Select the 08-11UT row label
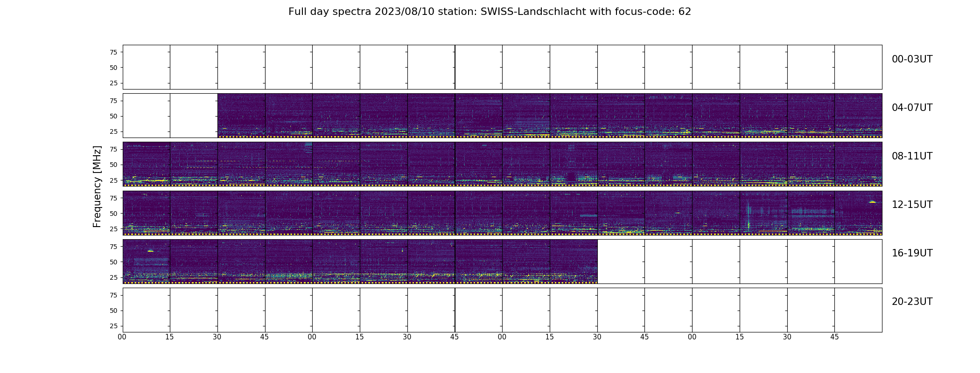980x373 pixels. 912,156
